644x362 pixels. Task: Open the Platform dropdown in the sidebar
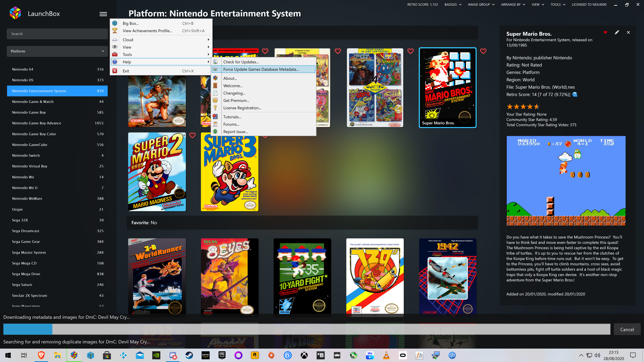click(57, 51)
